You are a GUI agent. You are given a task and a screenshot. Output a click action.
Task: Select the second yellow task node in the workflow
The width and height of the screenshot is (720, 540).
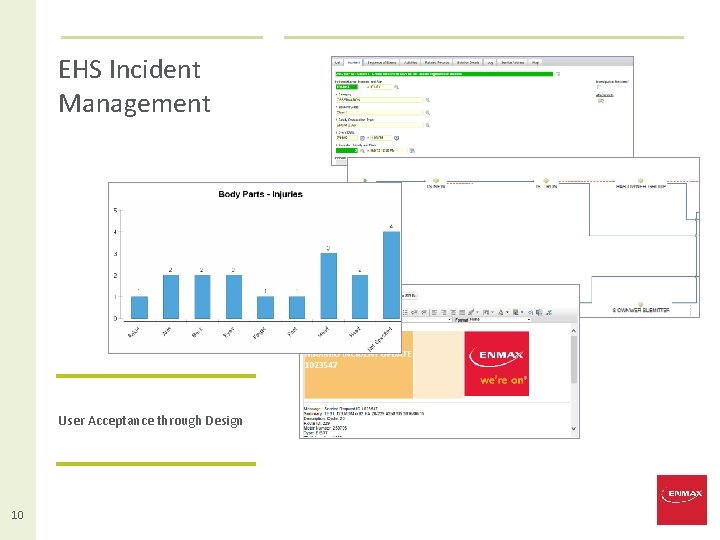(546, 180)
